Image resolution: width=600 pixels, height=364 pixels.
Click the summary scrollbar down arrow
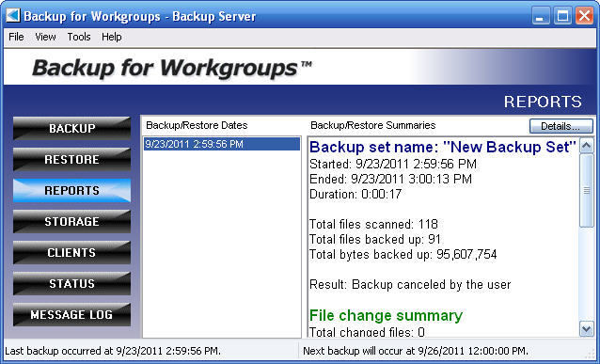click(587, 329)
